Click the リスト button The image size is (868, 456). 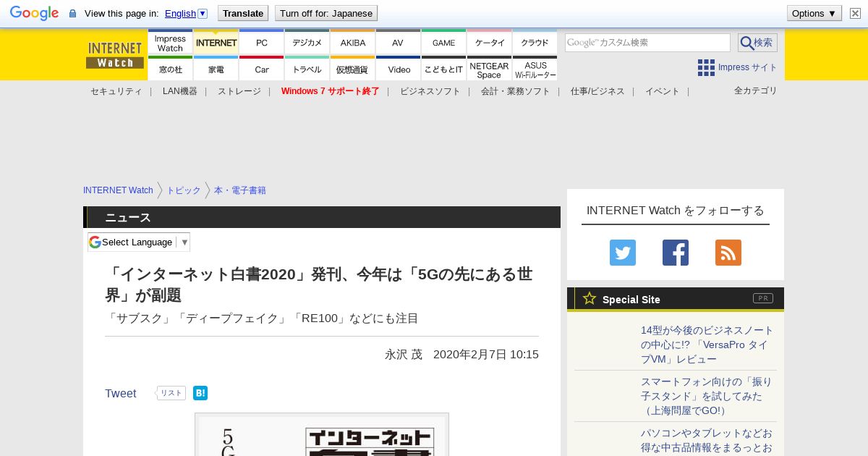[171, 393]
